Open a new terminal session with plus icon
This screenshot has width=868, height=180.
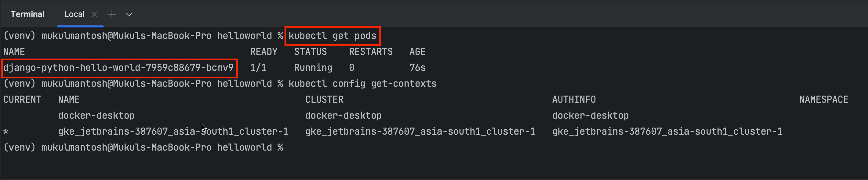112,14
